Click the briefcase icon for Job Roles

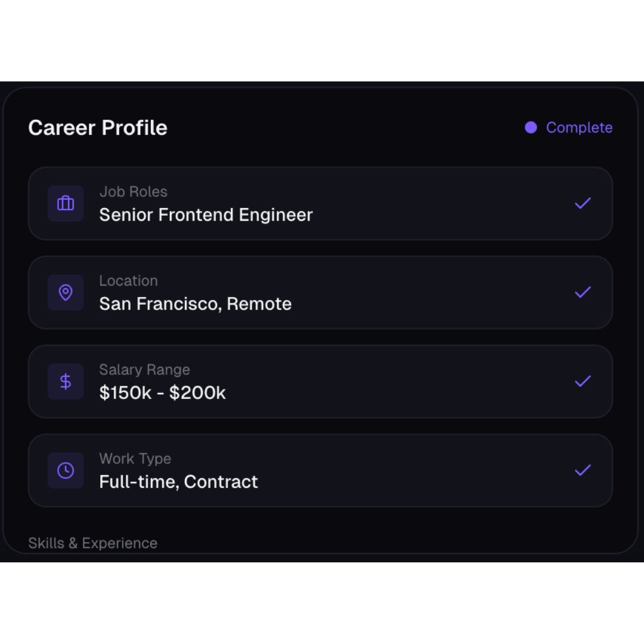(66, 203)
